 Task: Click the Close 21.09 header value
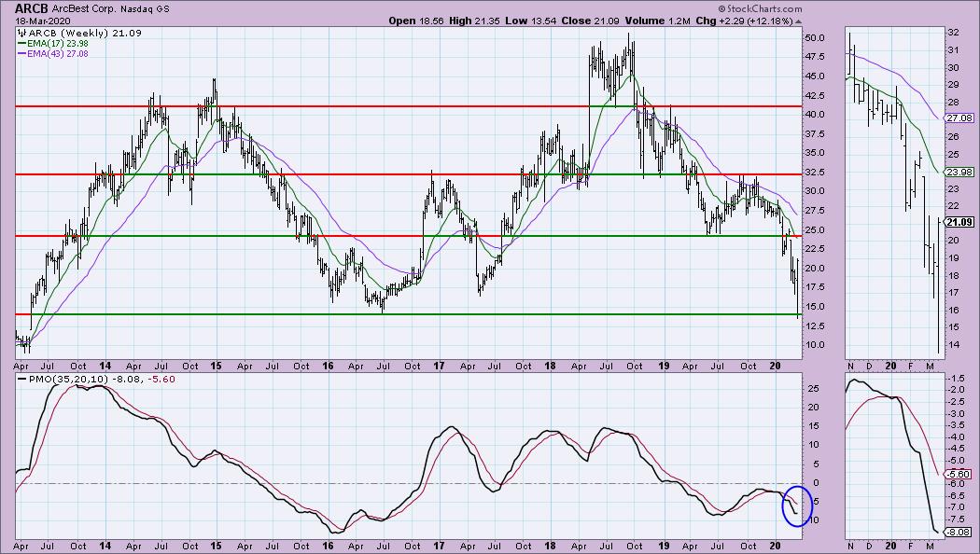pyautogui.click(x=590, y=21)
